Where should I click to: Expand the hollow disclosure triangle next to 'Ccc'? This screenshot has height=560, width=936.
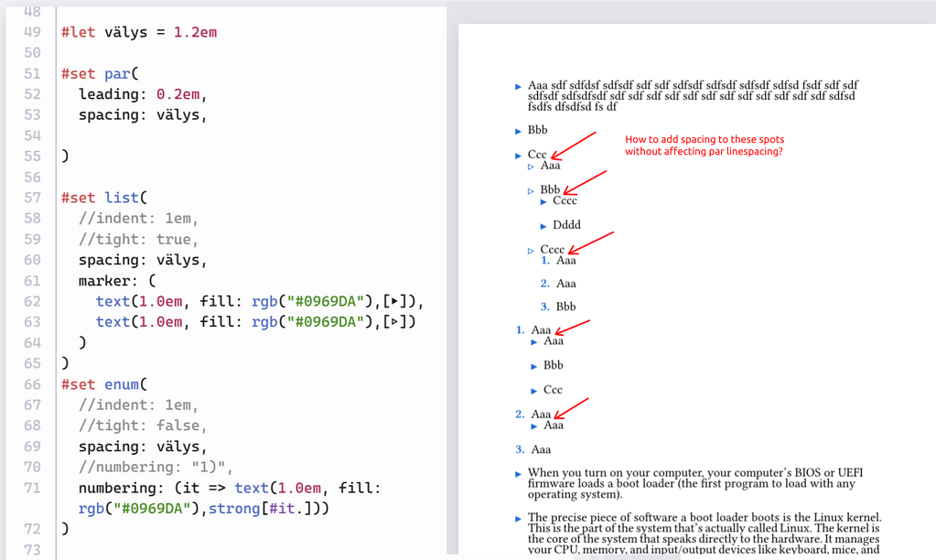coord(519,155)
